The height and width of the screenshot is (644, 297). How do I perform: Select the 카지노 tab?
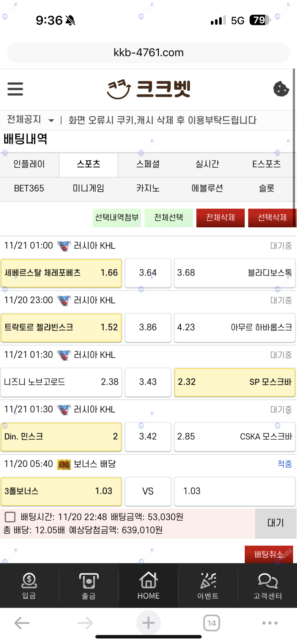click(148, 188)
